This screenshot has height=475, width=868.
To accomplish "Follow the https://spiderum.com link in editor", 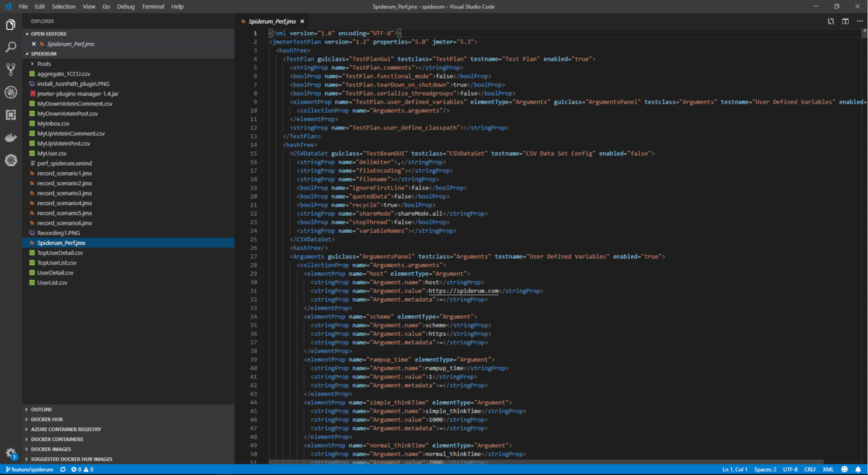I will click(x=463, y=291).
